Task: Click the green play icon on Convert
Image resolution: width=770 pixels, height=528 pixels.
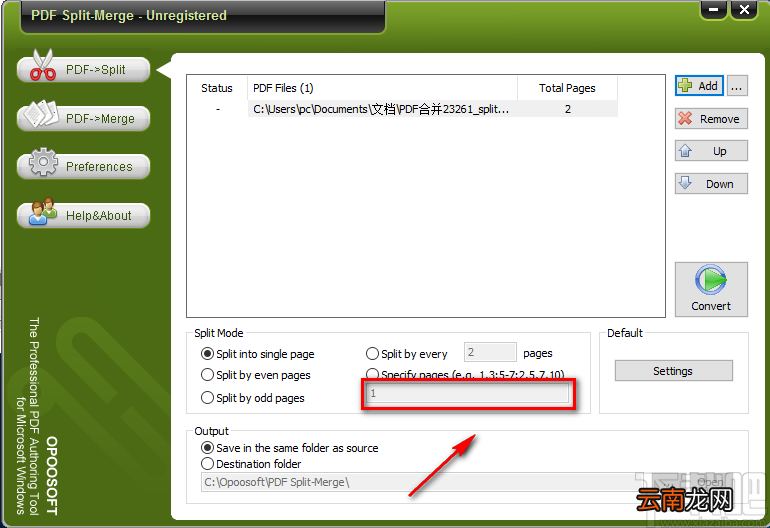Action: 711,279
